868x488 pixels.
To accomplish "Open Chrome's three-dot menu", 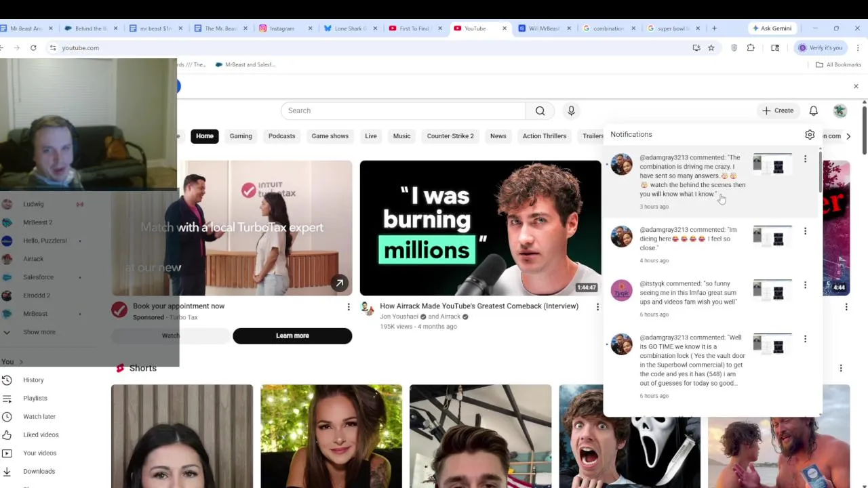I will pos(858,47).
